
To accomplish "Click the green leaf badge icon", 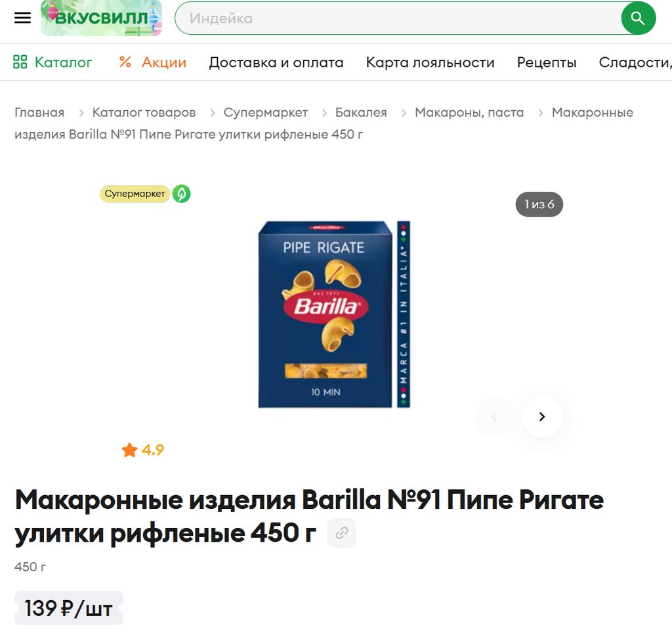I will (181, 194).
